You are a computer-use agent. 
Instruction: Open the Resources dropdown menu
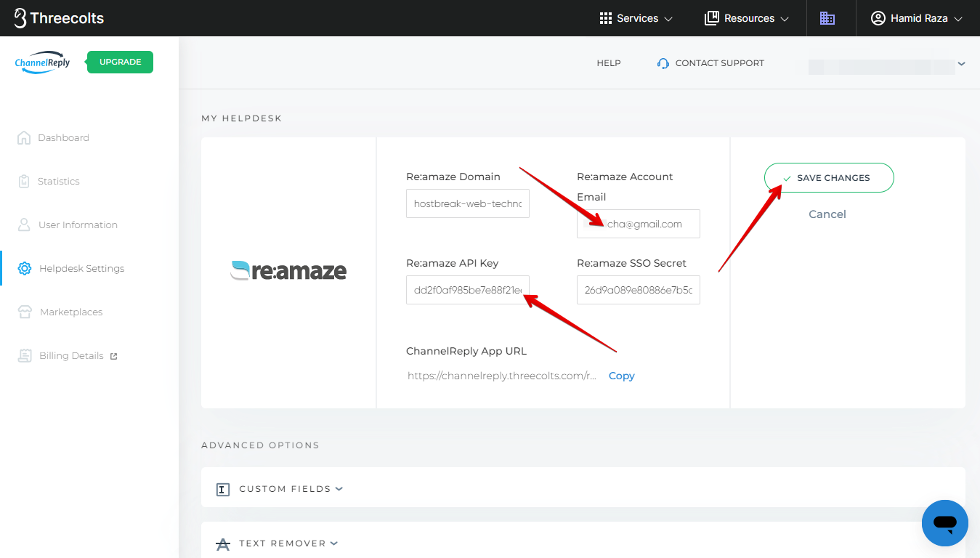(747, 18)
